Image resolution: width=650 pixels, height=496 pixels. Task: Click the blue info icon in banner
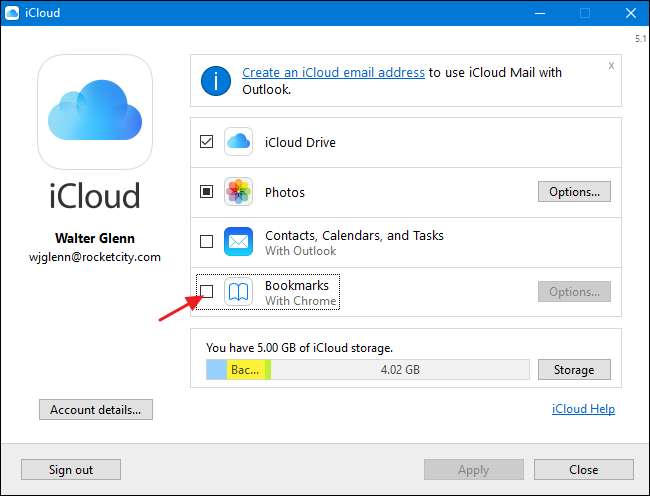(216, 81)
